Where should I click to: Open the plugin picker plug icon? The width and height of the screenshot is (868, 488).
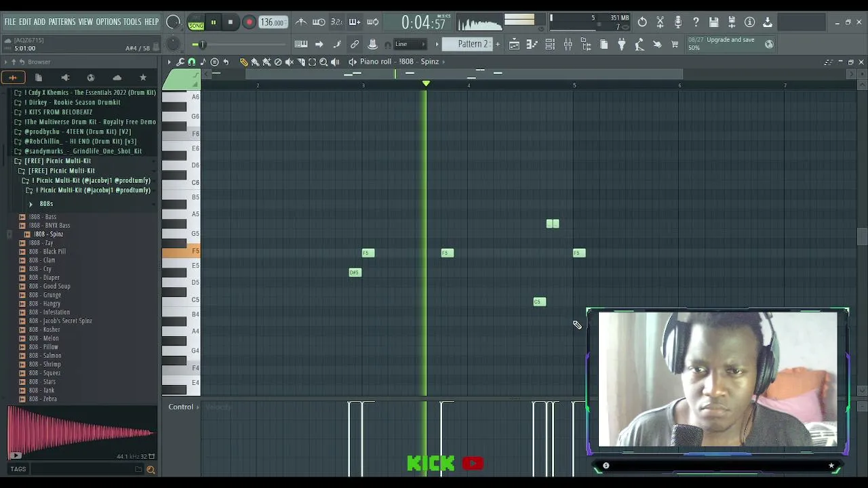click(x=621, y=45)
